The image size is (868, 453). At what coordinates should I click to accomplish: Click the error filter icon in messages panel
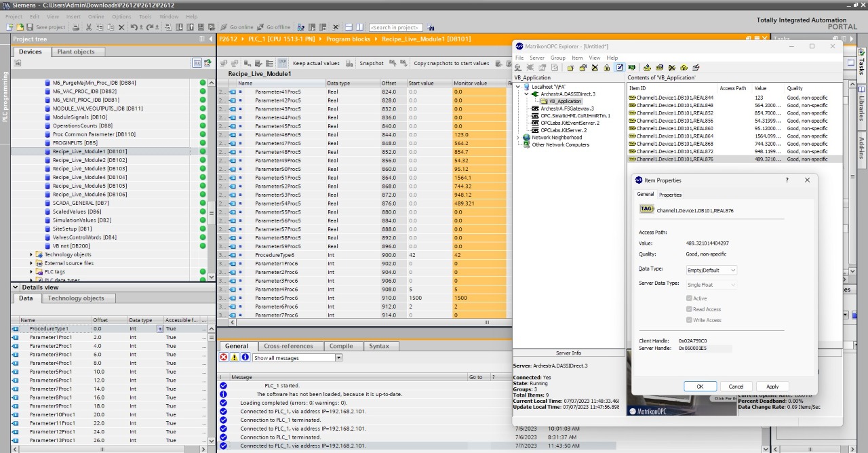[223, 357]
